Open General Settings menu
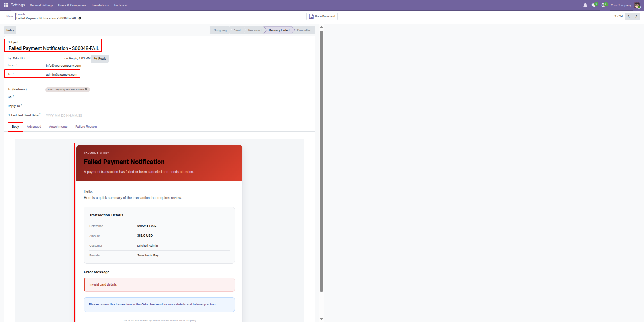Image resolution: width=644 pixels, height=322 pixels. pos(41,5)
